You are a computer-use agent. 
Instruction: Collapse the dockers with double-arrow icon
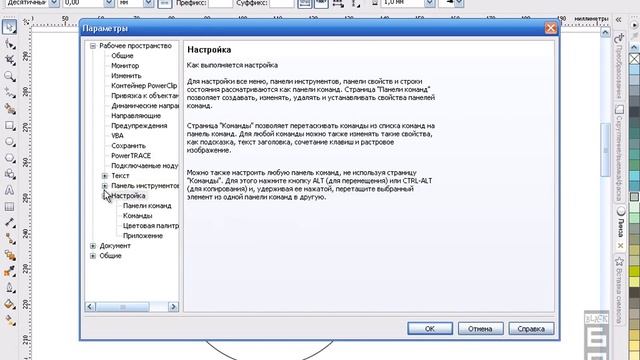click(x=619, y=20)
